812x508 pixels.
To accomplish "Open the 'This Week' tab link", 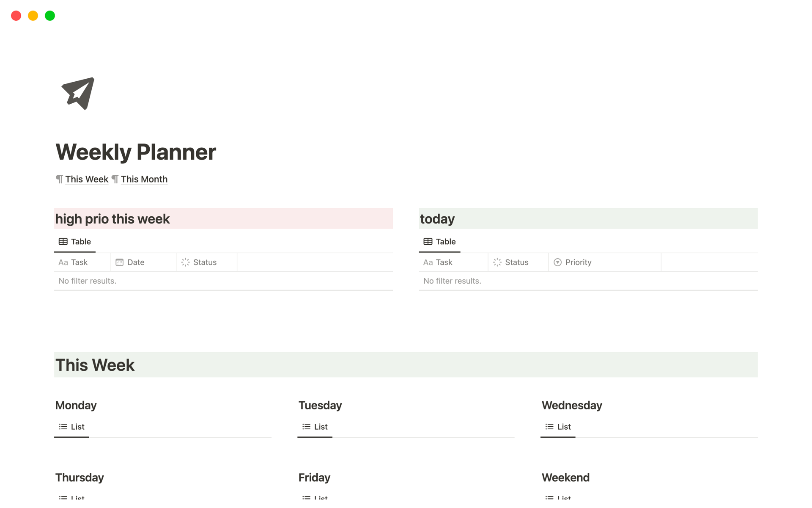I will point(87,179).
